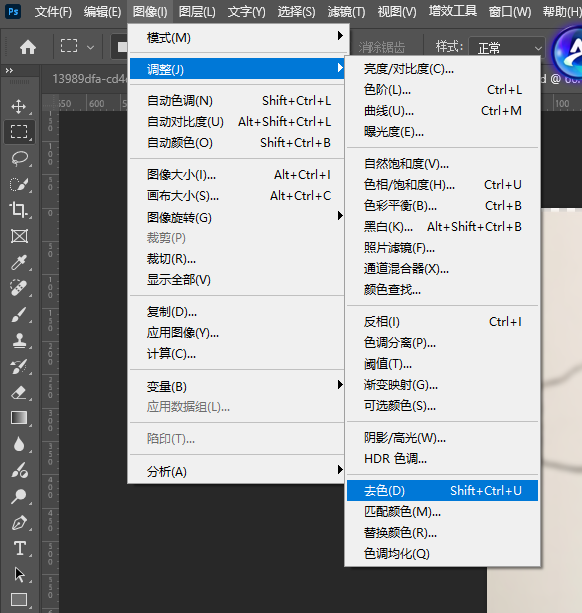
Task: Expand the 模式(M) submenu
Action: pyautogui.click(x=239, y=38)
